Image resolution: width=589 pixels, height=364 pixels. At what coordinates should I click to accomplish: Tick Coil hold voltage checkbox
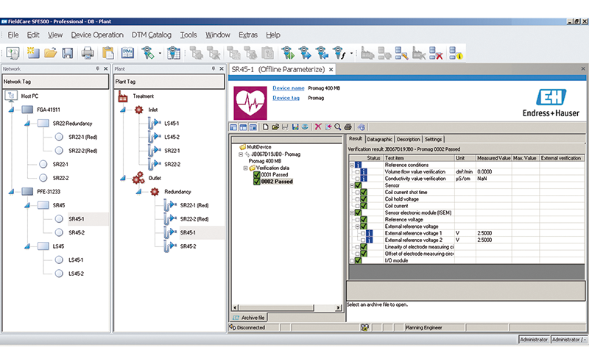pyautogui.click(x=358, y=199)
